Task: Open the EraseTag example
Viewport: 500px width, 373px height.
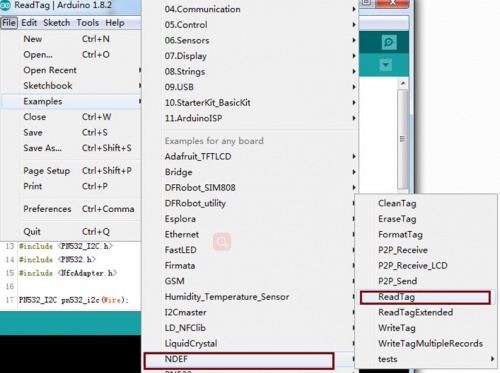Action: click(426, 219)
